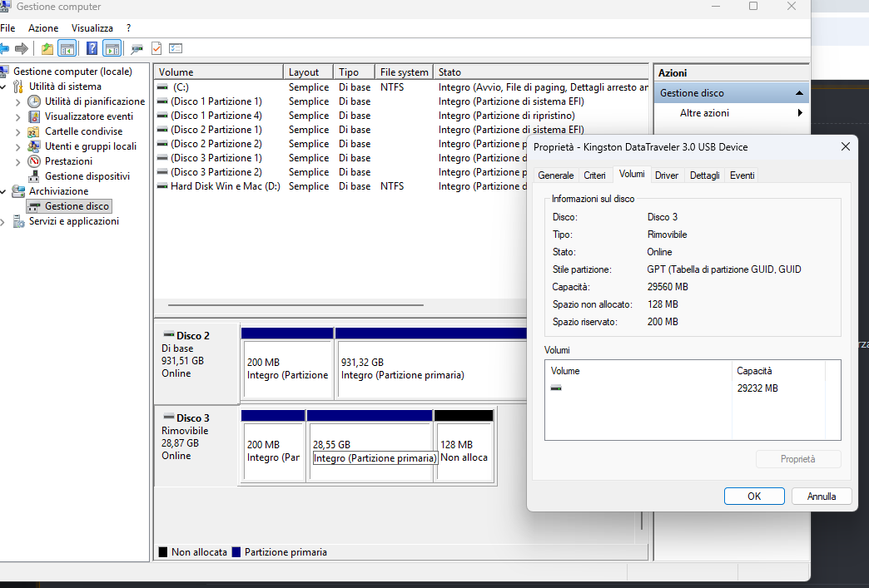Click the Annulla button
This screenshot has height=588, width=869.
pos(821,497)
